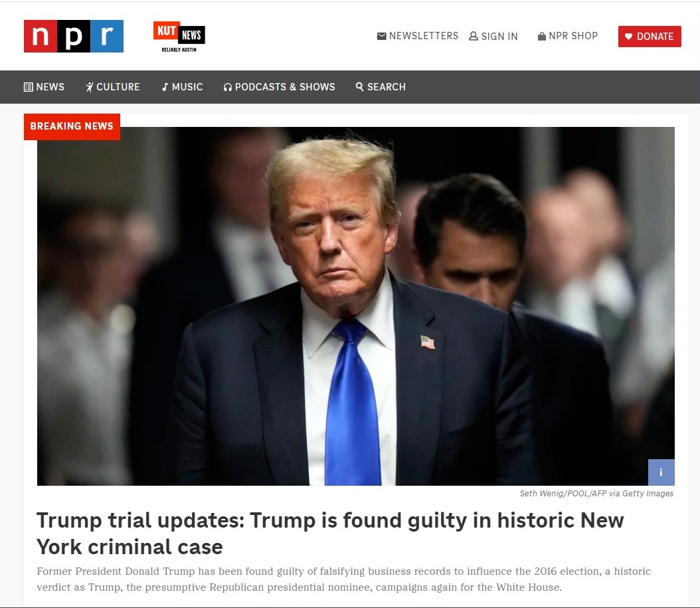Open the Podcasts & Shows menu
The width and height of the screenshot is (700, 608).
[280, 87]
